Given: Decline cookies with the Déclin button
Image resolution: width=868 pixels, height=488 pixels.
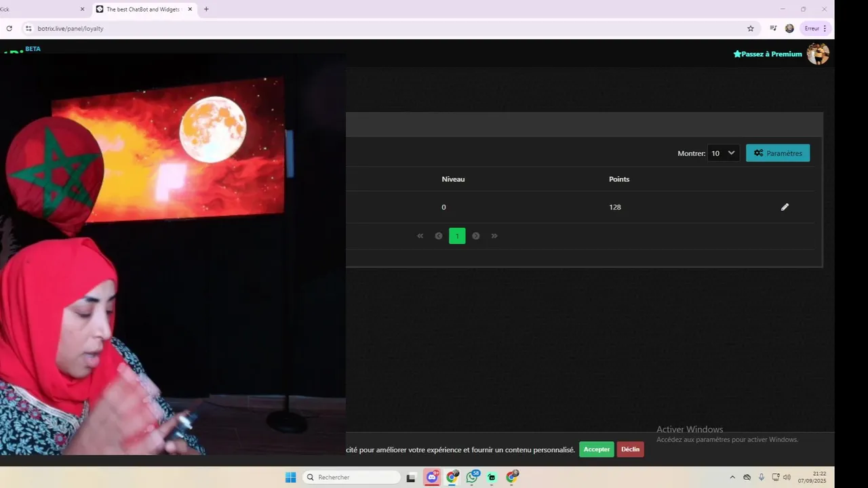Looking at the screenshot, I should [630, 449].
